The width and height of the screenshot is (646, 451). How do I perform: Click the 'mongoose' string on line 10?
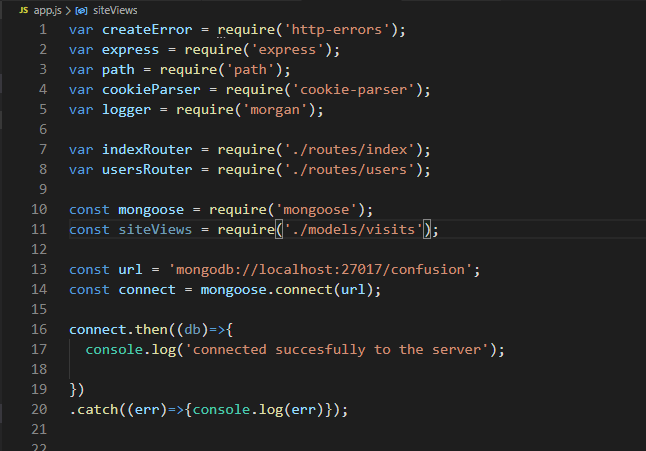[316, 210]
